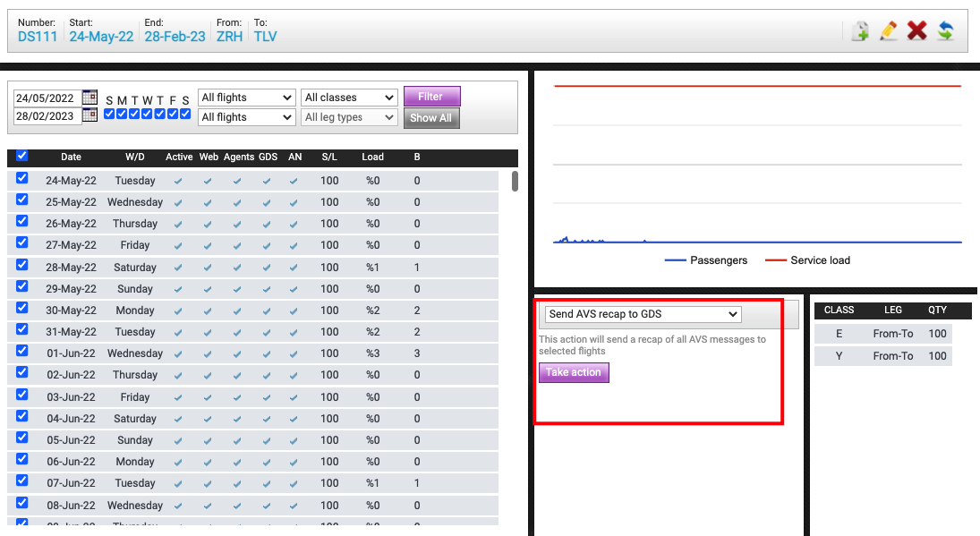This screenshot has width=980, height=536.
Task: Click AN tick for 02-Jun-22 row
Action: tap(294, 376)
